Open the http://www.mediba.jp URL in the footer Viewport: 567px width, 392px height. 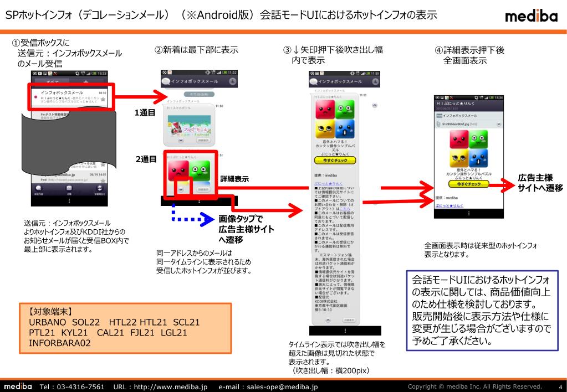point(170,386)
